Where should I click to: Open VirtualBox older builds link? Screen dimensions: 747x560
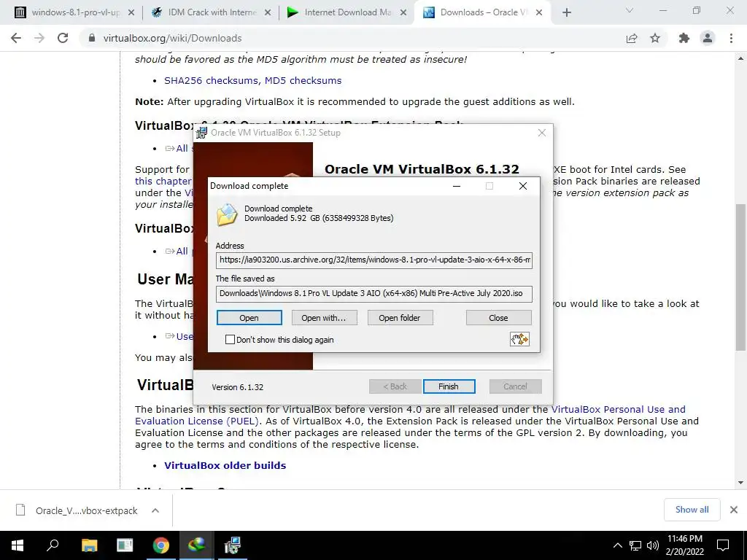(x=225, y=465)
